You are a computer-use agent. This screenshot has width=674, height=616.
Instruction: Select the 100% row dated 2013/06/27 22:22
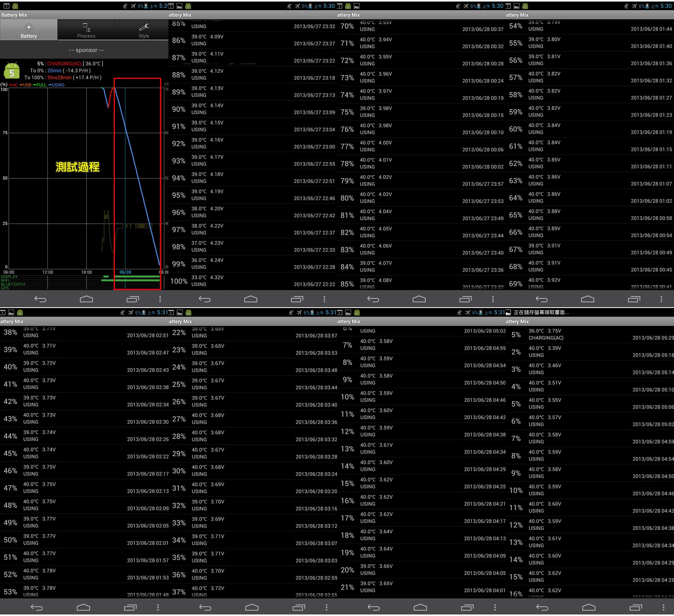pos(253,281)
